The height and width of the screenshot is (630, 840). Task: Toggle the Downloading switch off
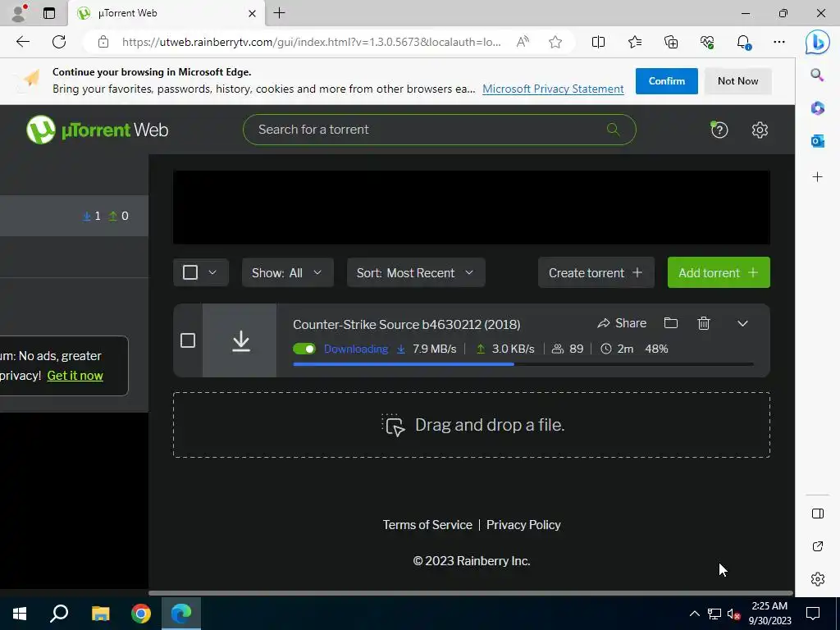304,349
